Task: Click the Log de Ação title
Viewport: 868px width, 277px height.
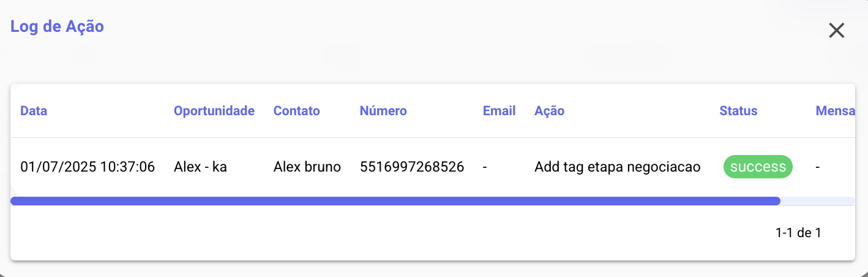Action: (x=57, y=27)
